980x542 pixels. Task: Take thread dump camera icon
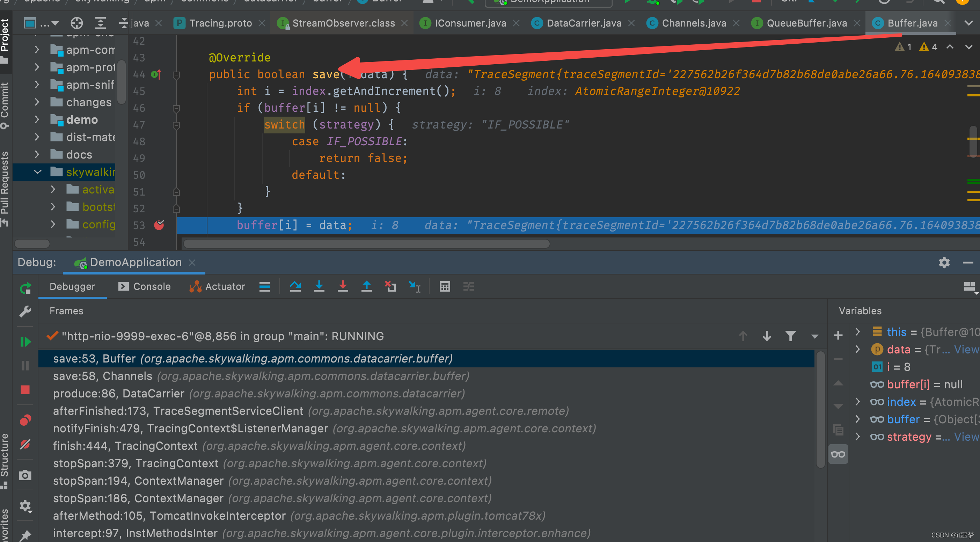(x=25, y=475)
